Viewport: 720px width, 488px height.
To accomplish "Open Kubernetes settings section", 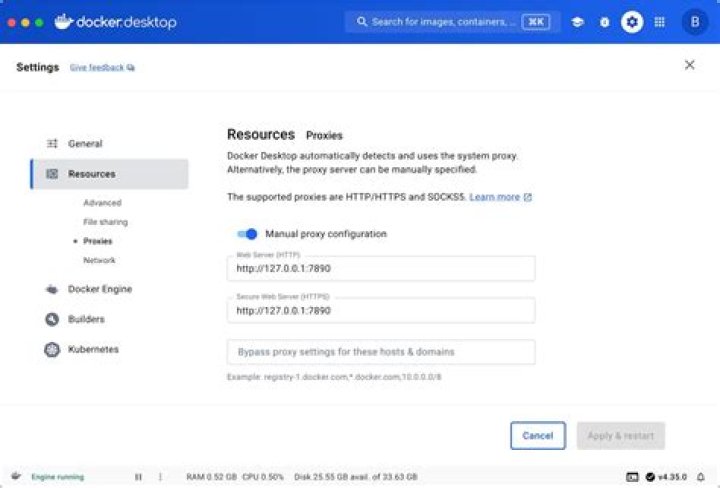I will point(109,349).
